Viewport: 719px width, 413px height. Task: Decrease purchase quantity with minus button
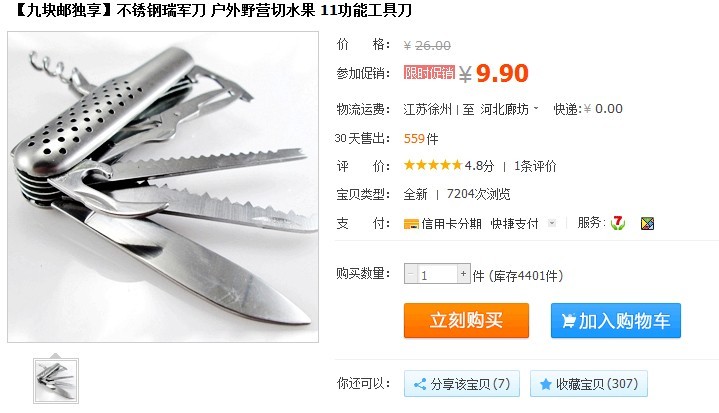pyautogui.click(x=410, y=274)
